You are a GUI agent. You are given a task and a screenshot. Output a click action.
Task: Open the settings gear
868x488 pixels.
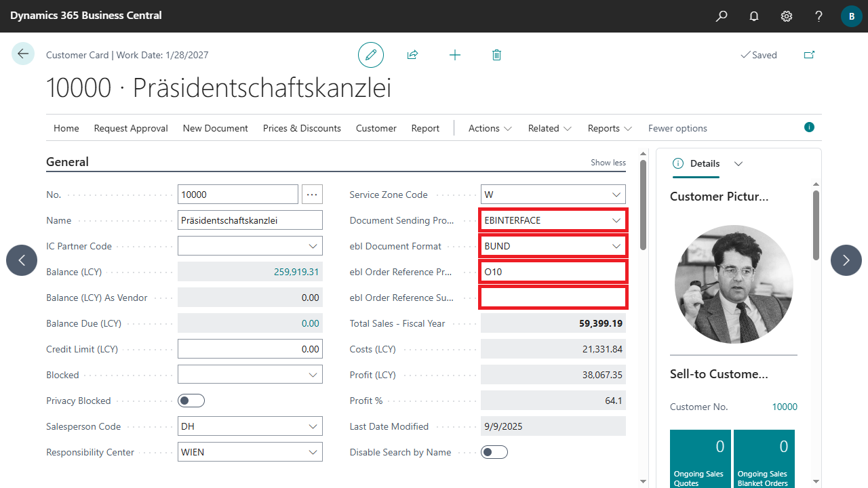point(787,16)
